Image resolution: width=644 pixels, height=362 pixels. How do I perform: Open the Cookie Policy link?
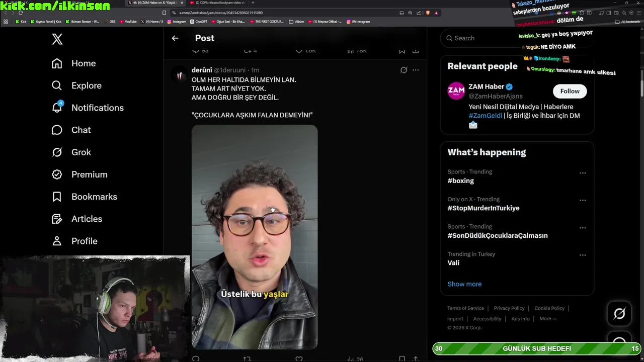coord(549,308)
